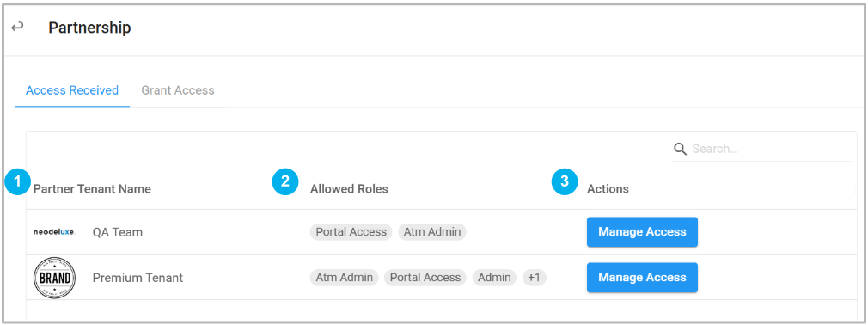The image size is (868, 325).
Task: Click the search magnifier icon
Action: tap(680, 149)
